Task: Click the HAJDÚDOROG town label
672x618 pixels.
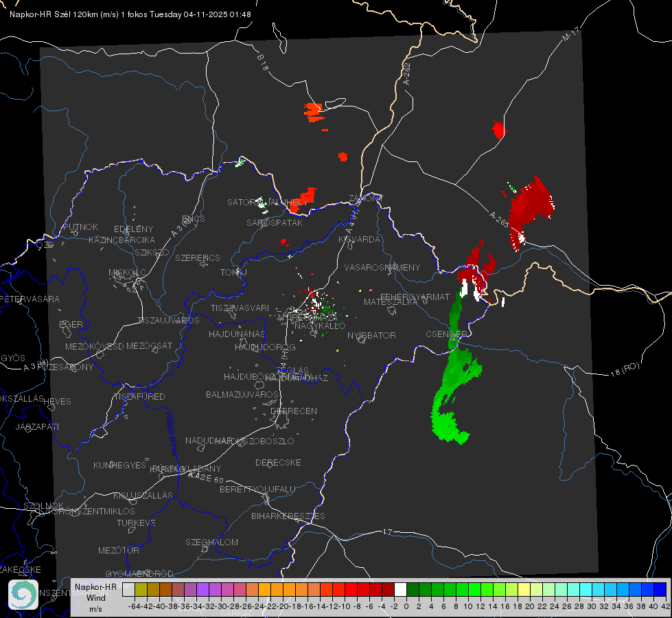Action: click(x=265, y=347)
